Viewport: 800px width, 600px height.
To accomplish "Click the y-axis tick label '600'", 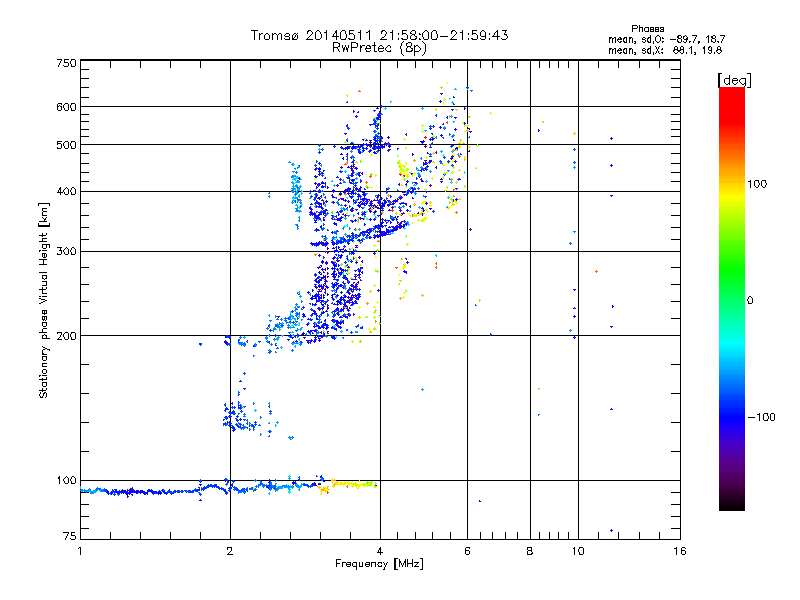I will click(66, 107).
